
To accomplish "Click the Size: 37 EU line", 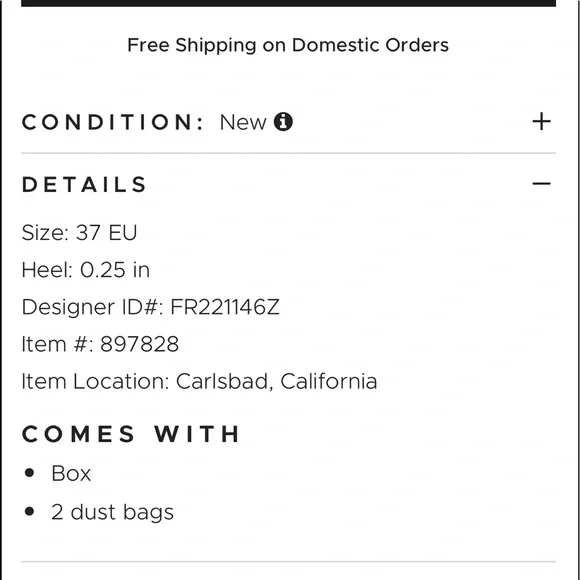I will [79, 233].
